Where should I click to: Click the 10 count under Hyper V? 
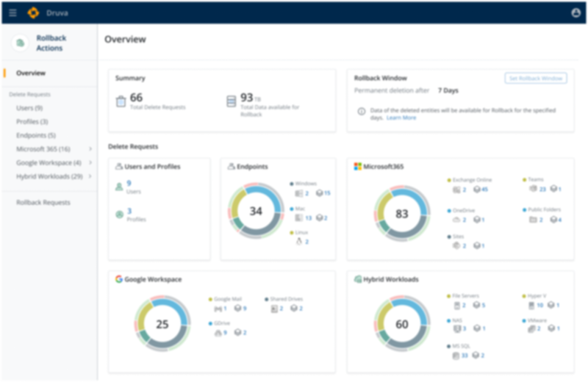(x=540, y=306)
